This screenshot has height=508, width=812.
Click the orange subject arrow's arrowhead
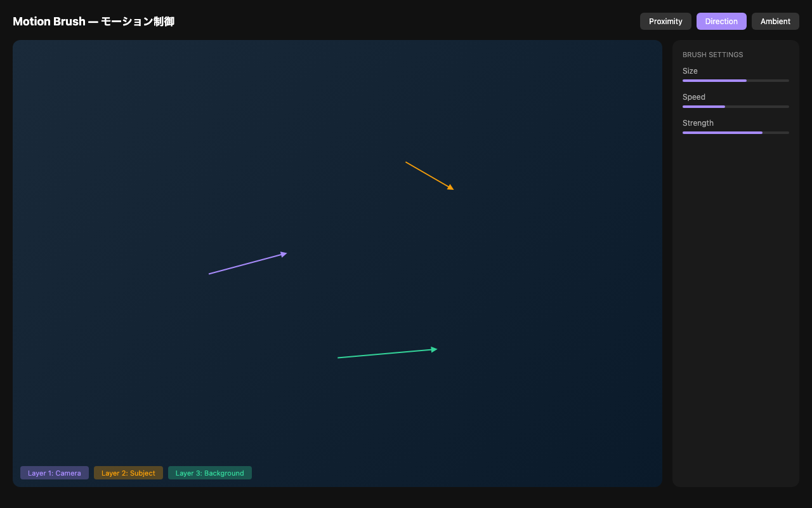(451, 188)
